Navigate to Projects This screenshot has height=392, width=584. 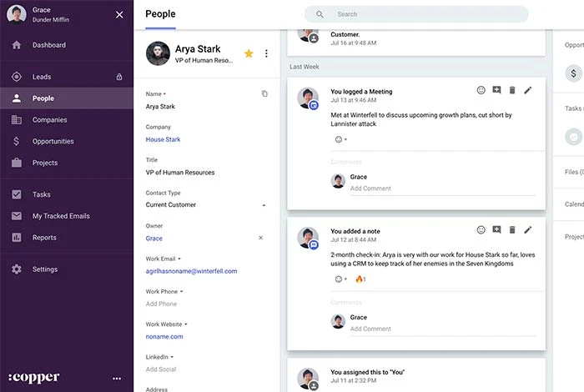[45, 163]
